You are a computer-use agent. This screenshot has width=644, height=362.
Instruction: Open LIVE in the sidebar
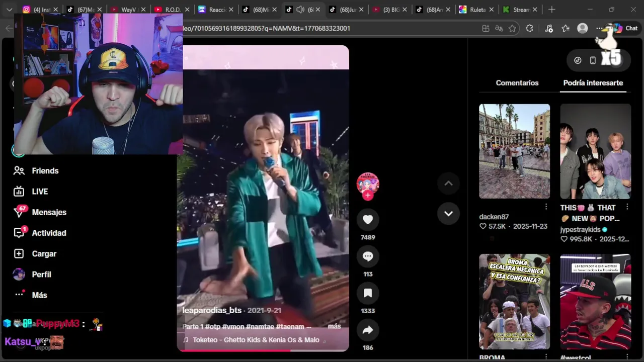click(x=40, y=192)
